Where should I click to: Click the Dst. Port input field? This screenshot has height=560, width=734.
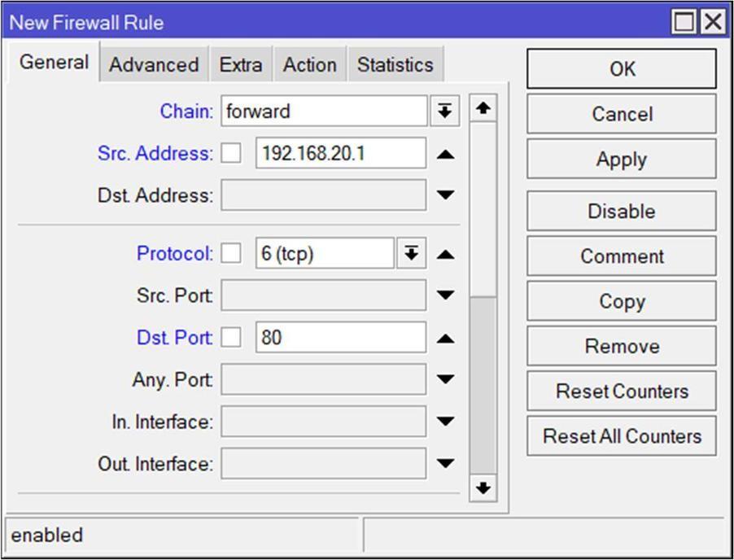340,338
